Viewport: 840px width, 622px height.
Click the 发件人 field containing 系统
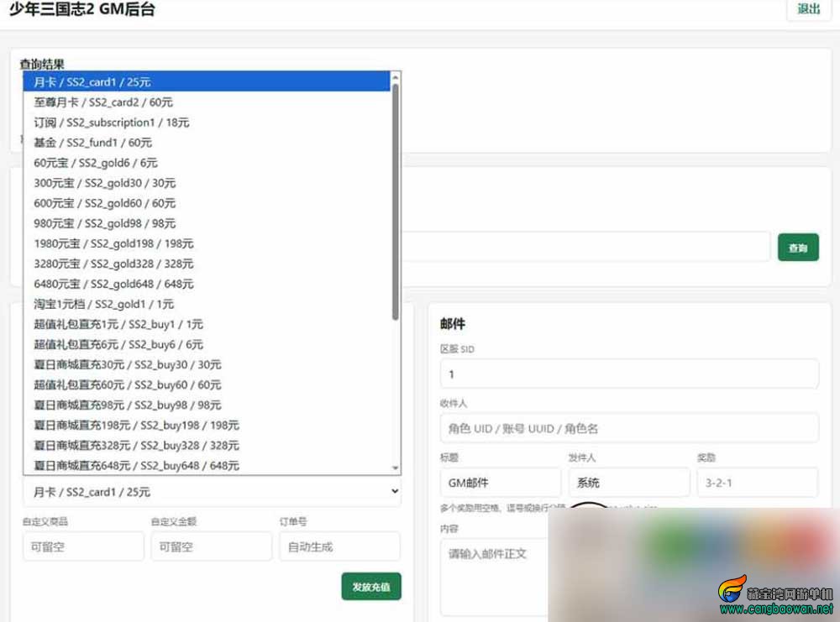tap(629, 483)
